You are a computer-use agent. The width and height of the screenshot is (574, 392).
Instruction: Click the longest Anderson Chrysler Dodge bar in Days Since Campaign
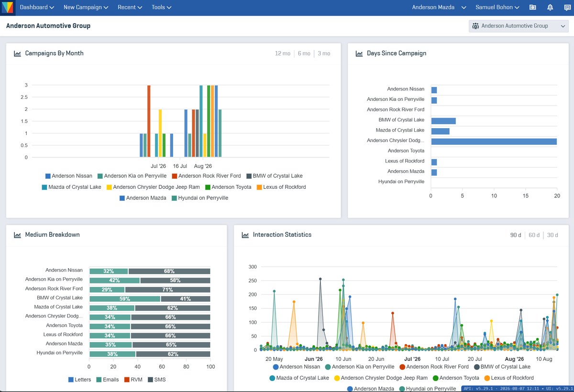pyautogui.click(x=494, y=142)
